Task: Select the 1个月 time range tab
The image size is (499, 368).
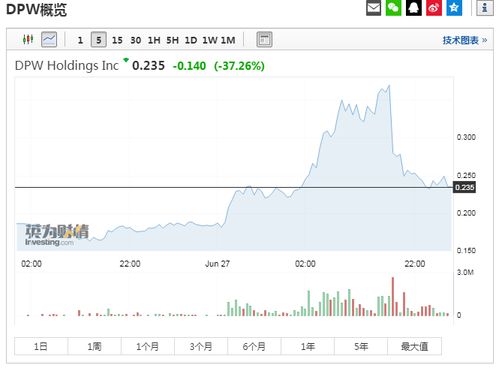Action: (x=148, y=346)
